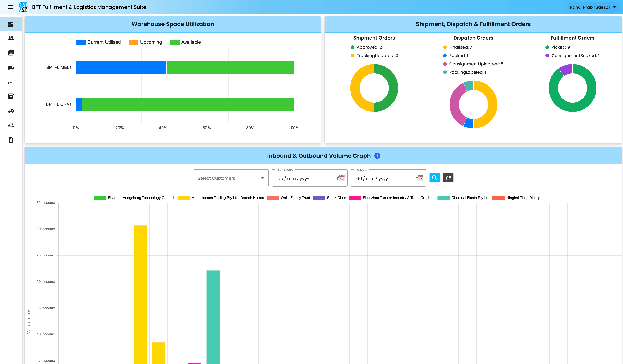Open the Select Customers dropdown
The width and height of the screenshot is (623, 364).
tap(230, 178)
